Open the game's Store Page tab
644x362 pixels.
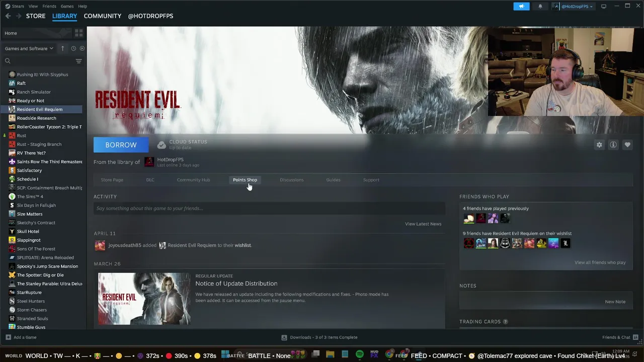pyautogui.click(x=112, y=180)
